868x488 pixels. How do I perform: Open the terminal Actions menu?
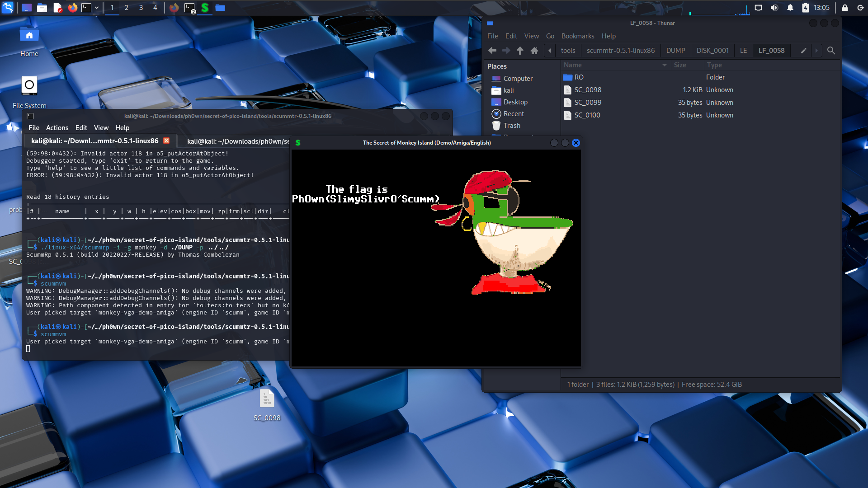[57, 128]
